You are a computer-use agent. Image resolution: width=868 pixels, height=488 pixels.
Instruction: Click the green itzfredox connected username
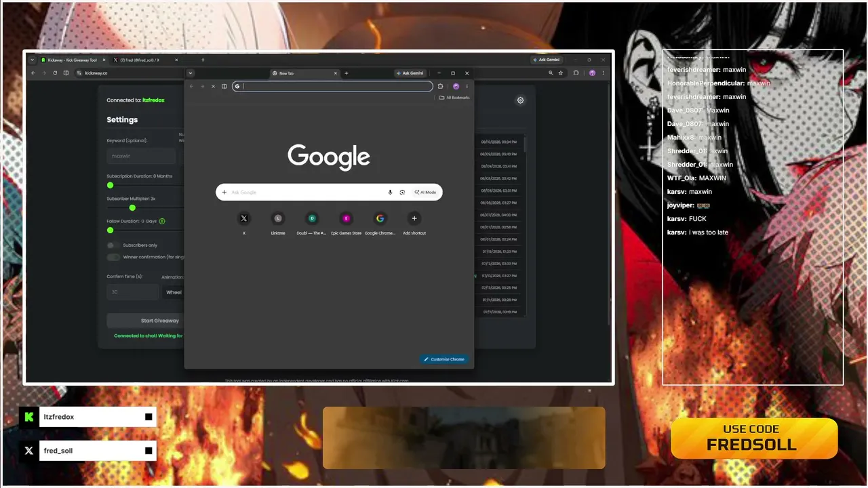[x=153, y=100]
